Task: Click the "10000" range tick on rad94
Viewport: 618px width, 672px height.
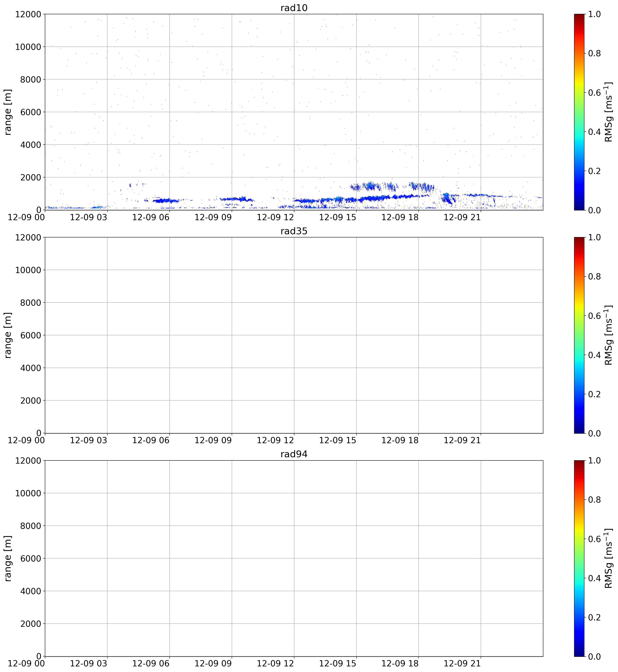Action: [28, 493]
